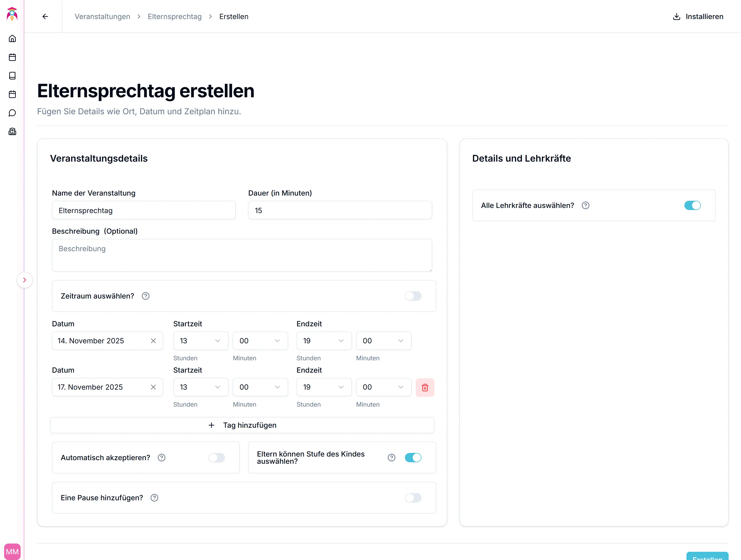The height and width of the screenshot is (560, 741).
Task: Delete the 17. November date row
Action: [425, 387]
